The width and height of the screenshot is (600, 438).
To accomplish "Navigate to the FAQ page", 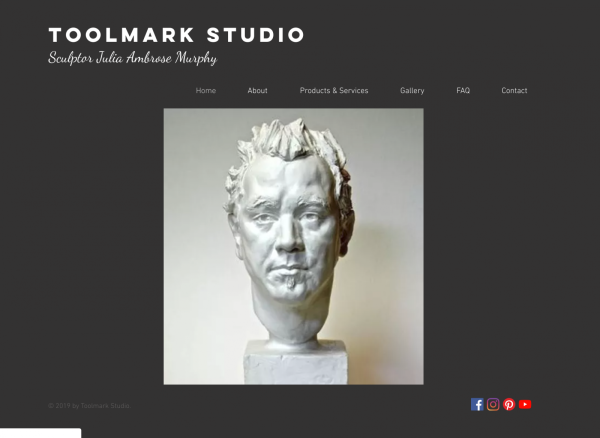I will pyautogui.click(x=463, y=91).
